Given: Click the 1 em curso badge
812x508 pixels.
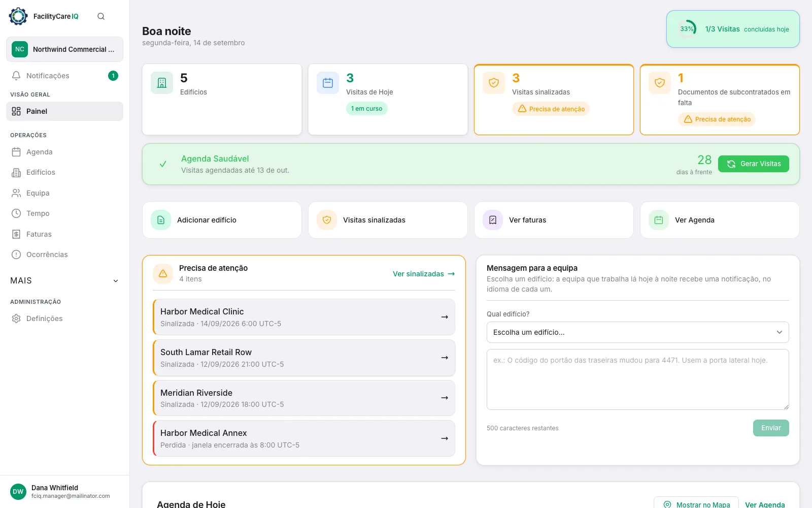Looking at the screenshot, I should coord(367,109).
